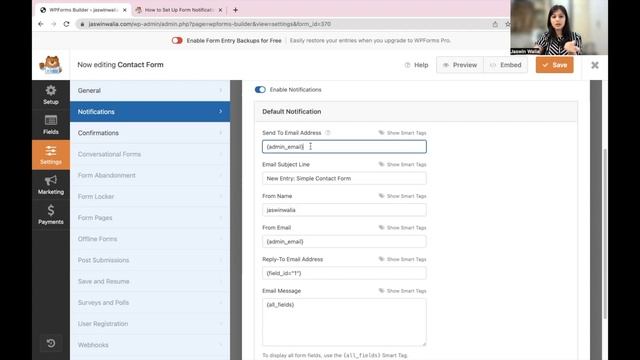
Task: Click the browser reload icon
Action: (66, 24)
